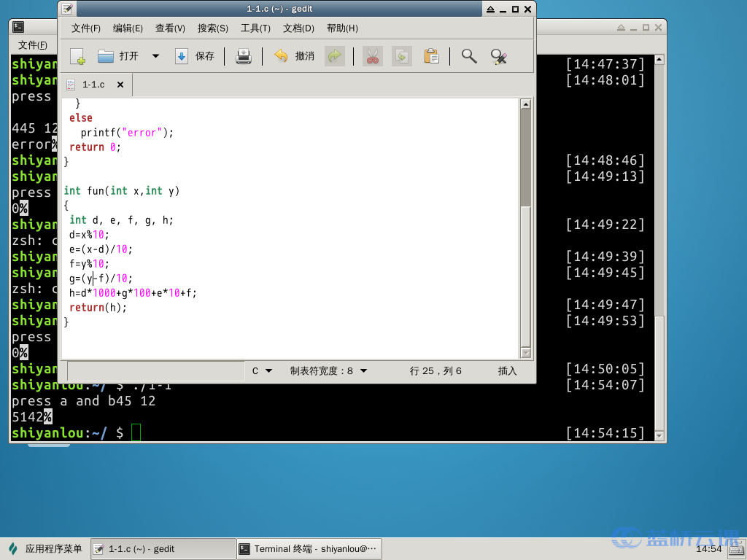Click the Copy icon in toolbar
The image size is (747, 560).
tap(402, 56)
